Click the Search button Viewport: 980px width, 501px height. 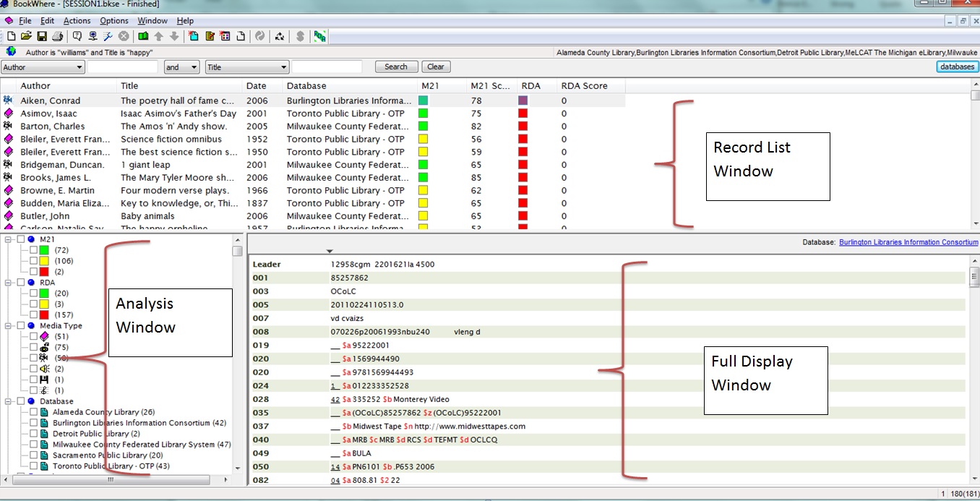[x=396, y=67]
